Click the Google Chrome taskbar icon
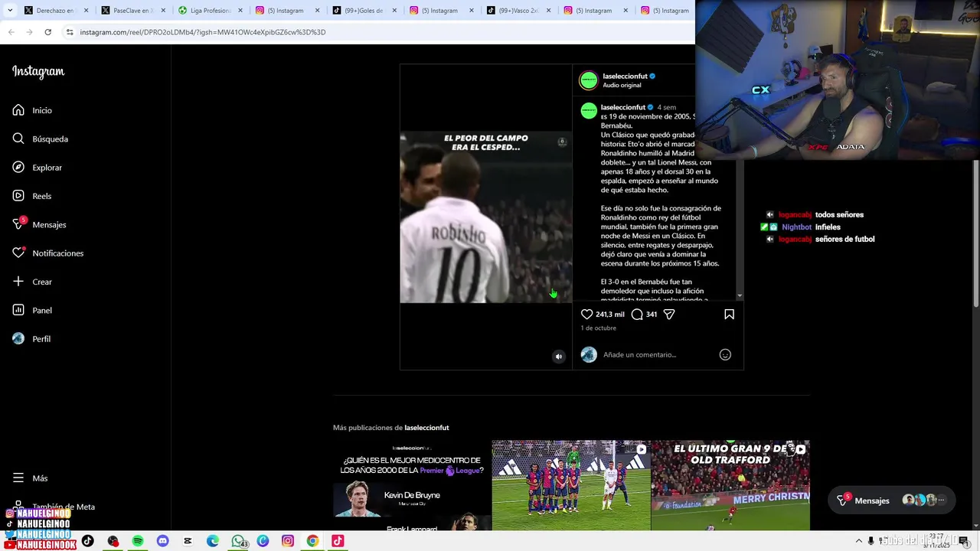Image resolution: width=980 pixels, height=551 pixels. [312, 541]
